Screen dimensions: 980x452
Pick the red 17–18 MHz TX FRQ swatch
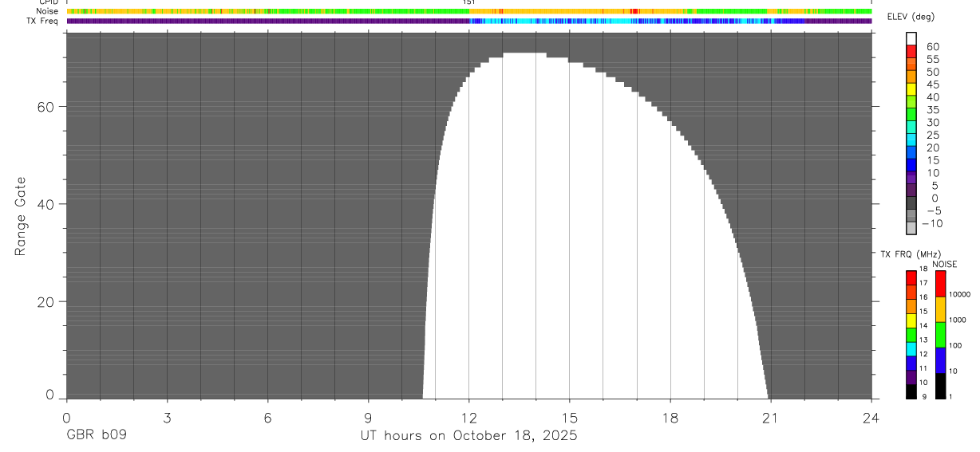click(911, 277)
